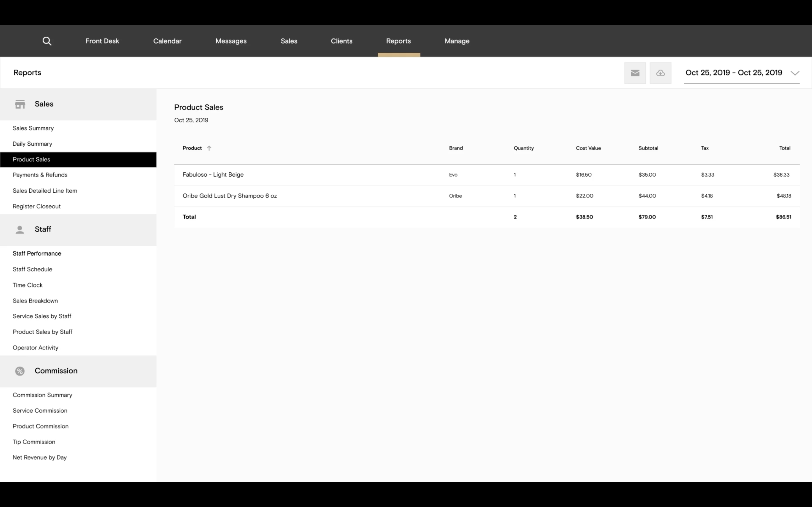
Task: Click the Sales section storefront icon
Action: (x=20, y=104)
